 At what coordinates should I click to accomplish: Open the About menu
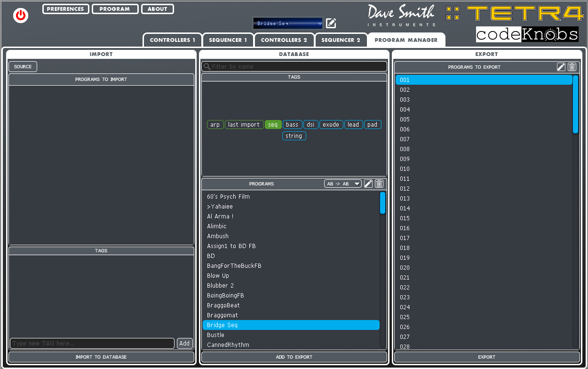[158, 9]
